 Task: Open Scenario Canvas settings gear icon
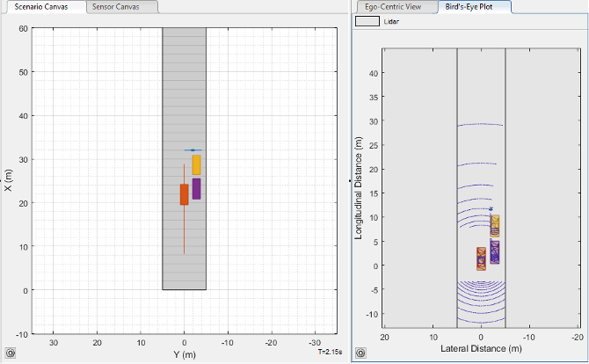[x=11, y=353]
